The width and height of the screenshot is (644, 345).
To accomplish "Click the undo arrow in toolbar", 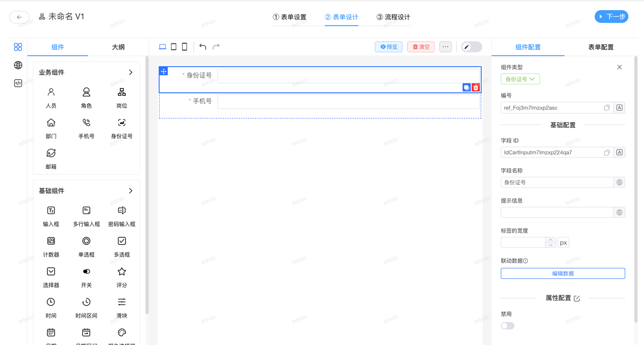I will [x=203, y=47].
